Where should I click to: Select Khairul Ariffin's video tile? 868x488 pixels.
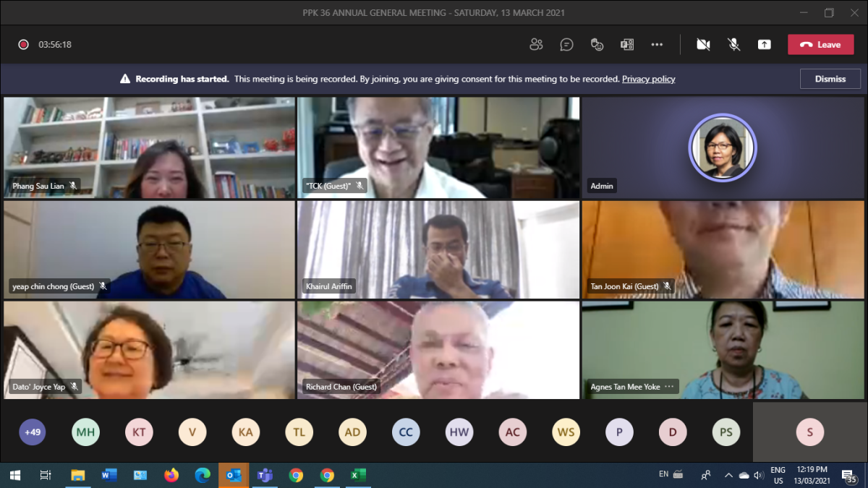point(438,249)
